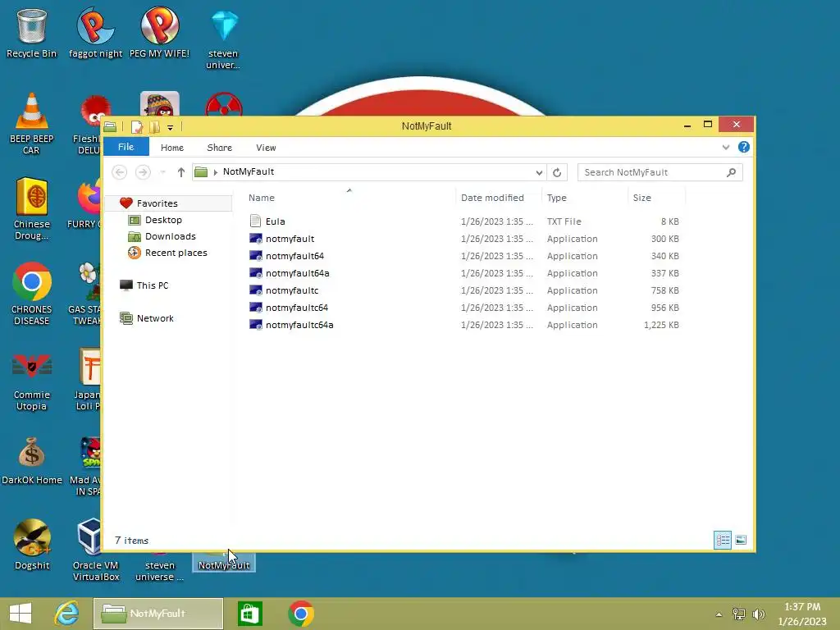Open Recent places in navigation pane

(176, 253)
